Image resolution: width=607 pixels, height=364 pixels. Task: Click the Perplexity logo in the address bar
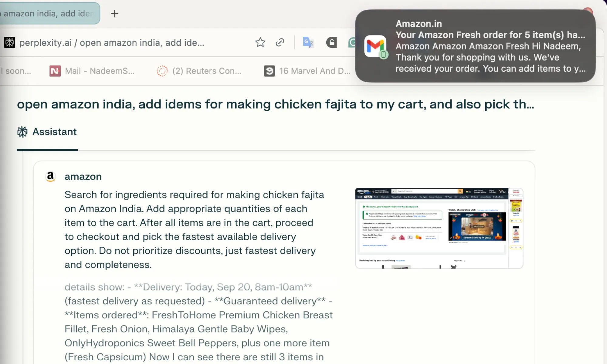[x=10, y=42]
